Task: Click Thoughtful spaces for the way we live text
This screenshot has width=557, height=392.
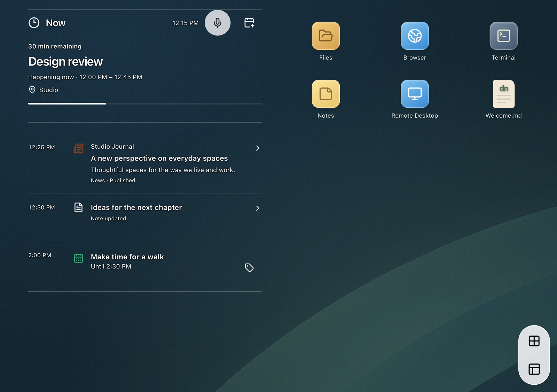Action: point(163,170)
